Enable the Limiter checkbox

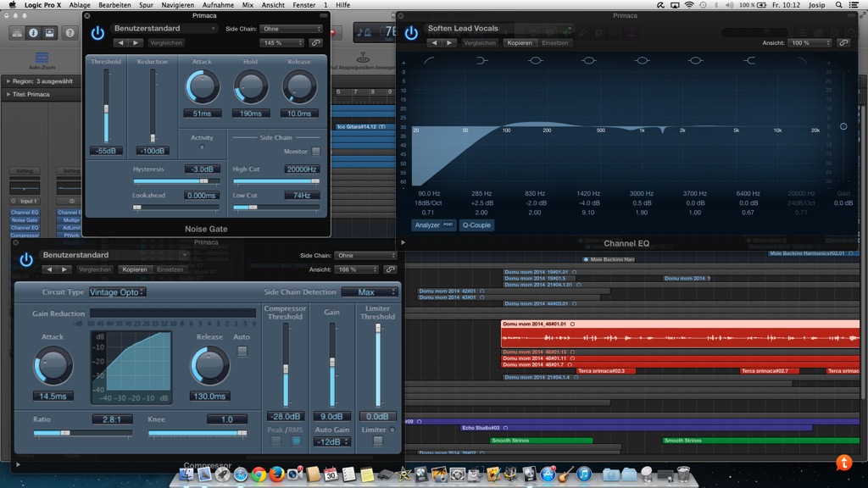tap(377, 441)
